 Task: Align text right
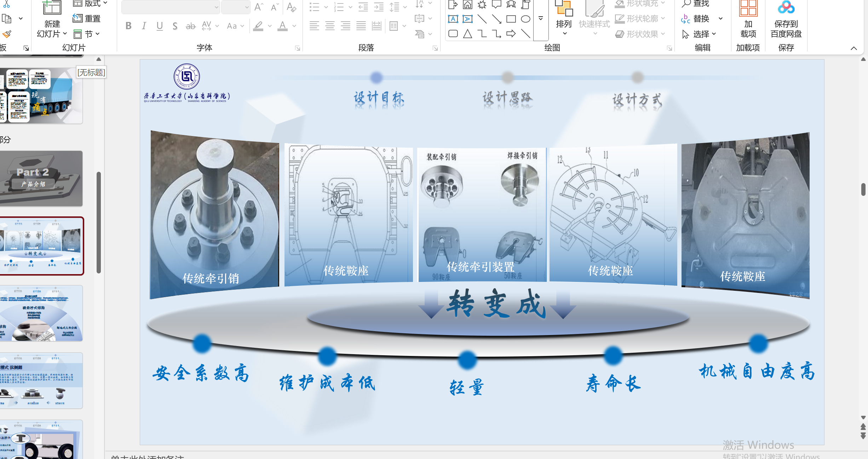click(345, 26)
